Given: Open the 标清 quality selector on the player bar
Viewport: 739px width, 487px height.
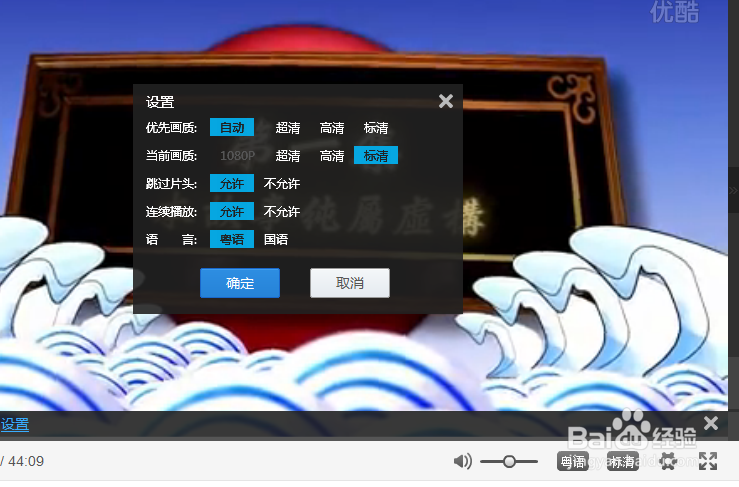Looking at the screenshot, I should [x=623, y=461].
